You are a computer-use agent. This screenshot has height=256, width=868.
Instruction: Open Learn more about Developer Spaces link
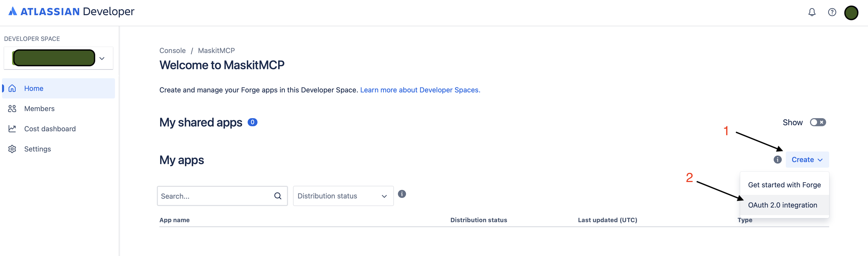click(x=420, y=90)
